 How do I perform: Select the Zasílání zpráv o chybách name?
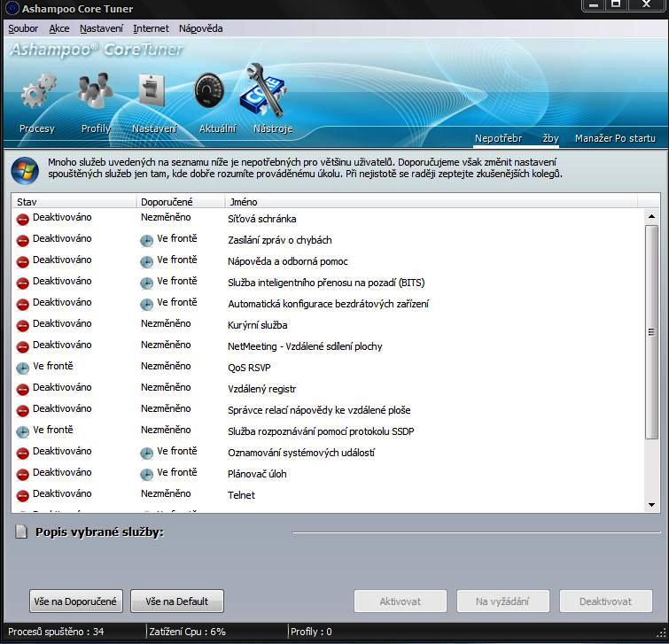(x=280, y=240)
